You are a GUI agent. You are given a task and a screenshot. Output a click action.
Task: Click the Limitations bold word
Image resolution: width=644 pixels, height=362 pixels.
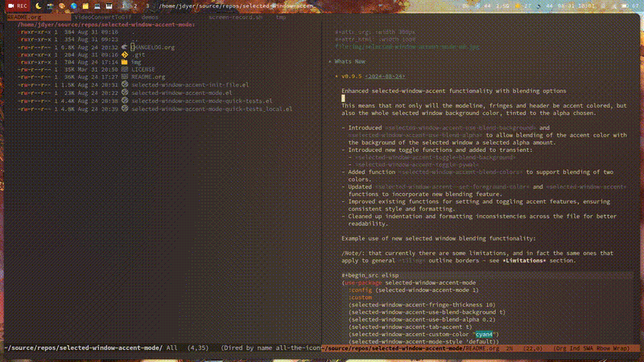pyautogui.click(x=524, y=261)
